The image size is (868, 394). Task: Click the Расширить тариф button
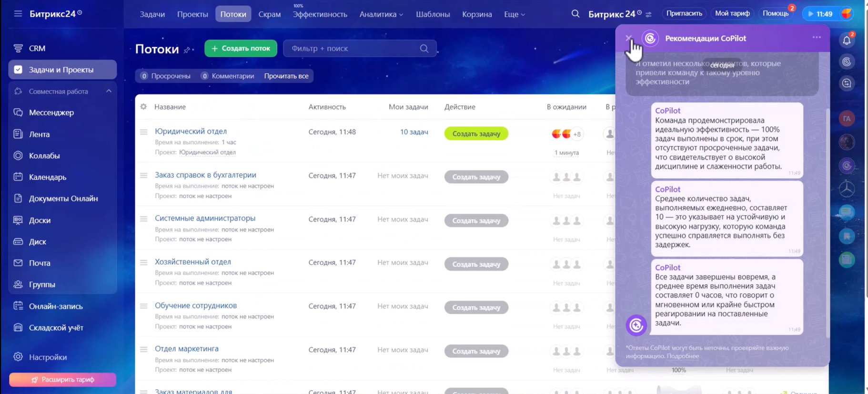point(62,380)
